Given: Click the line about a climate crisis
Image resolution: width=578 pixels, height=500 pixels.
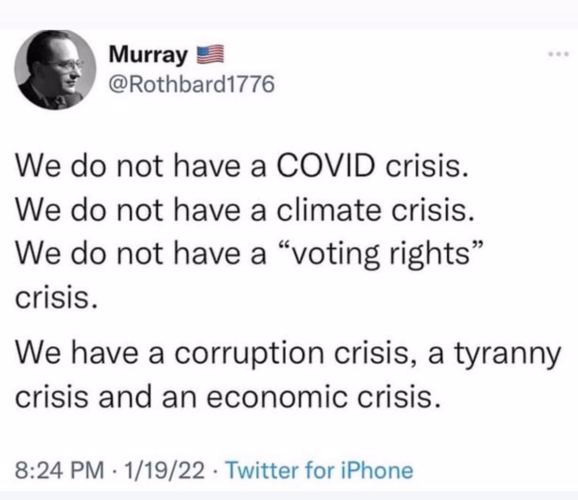Looking at the screenshot, I should [x=244, y=210].
